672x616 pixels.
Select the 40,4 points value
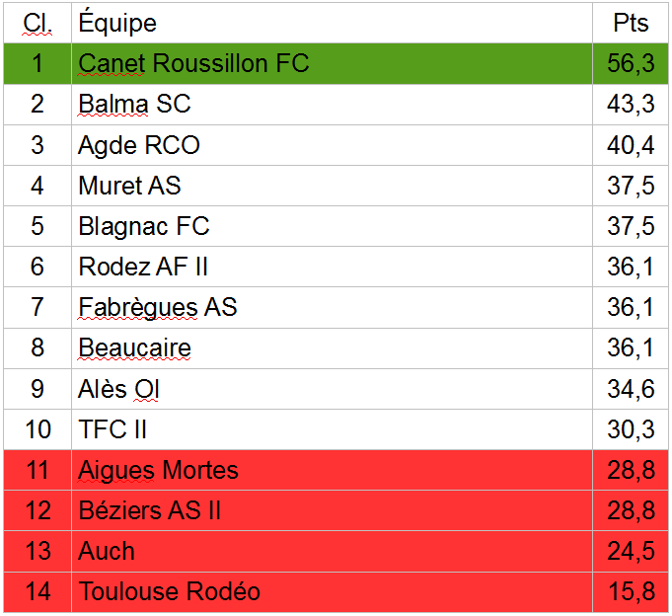tap(631, 145)
